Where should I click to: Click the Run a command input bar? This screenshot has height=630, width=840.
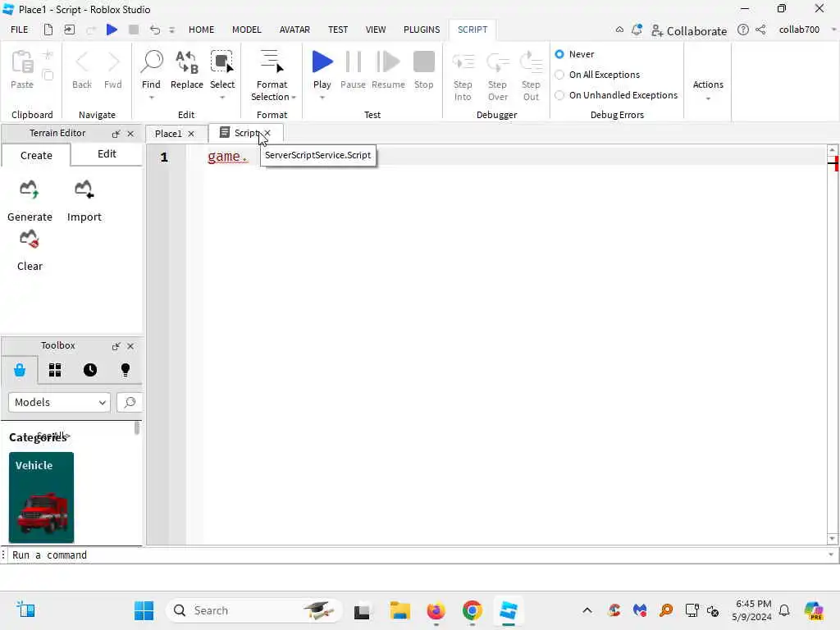coord(418,555)
